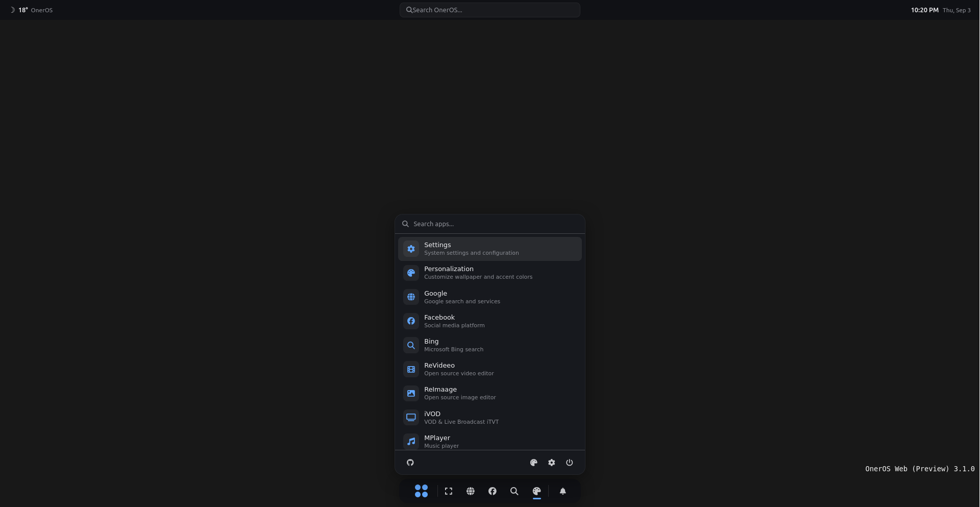Launch Facebook from the dock
Viewport: 980px width, 507px height.
pos(493,491)
